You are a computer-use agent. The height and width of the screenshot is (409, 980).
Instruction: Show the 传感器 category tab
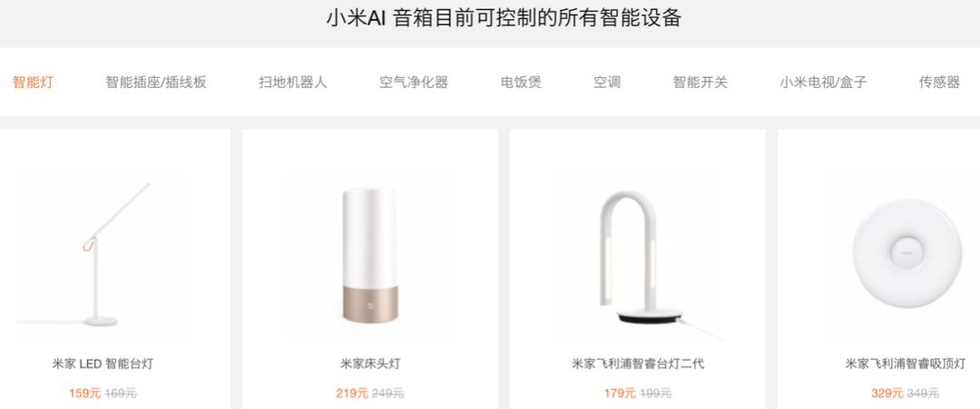939,83
